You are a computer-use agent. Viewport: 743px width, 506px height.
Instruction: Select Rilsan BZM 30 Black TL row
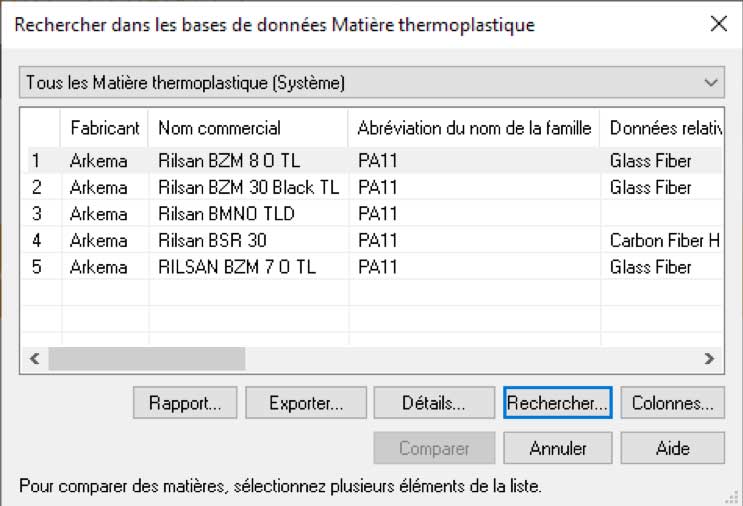(x=248, y=187)
